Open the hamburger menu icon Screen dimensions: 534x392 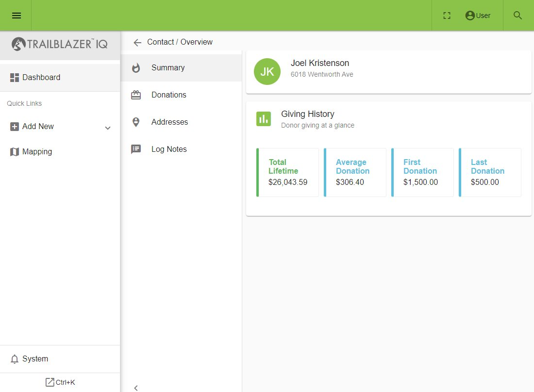coord(17,16)
